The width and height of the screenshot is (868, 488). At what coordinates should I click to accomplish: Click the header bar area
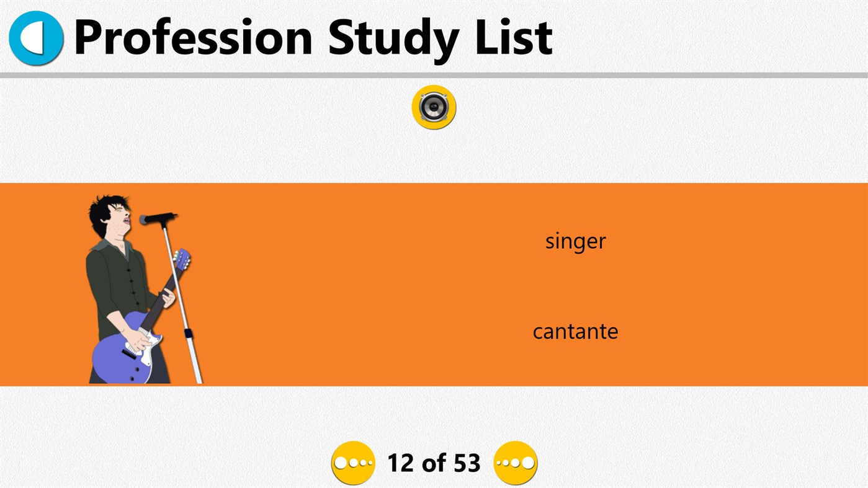pyautogui.click(x=434, y=38)
